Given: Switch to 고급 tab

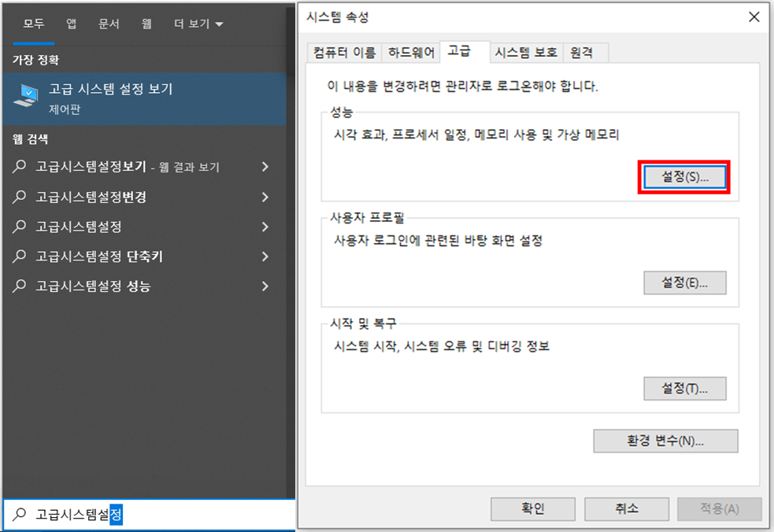Looking at the screenshot, I should pyautogui.click(x=465, y=51).
